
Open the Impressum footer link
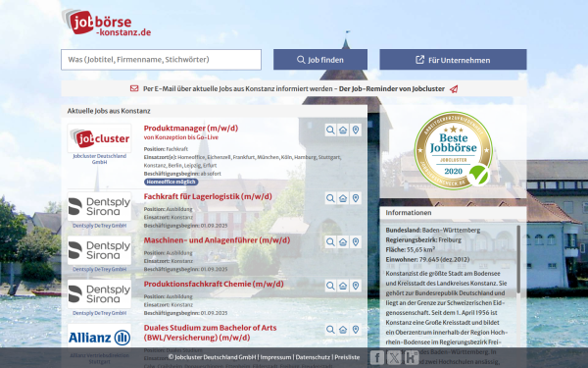[275, 357]
